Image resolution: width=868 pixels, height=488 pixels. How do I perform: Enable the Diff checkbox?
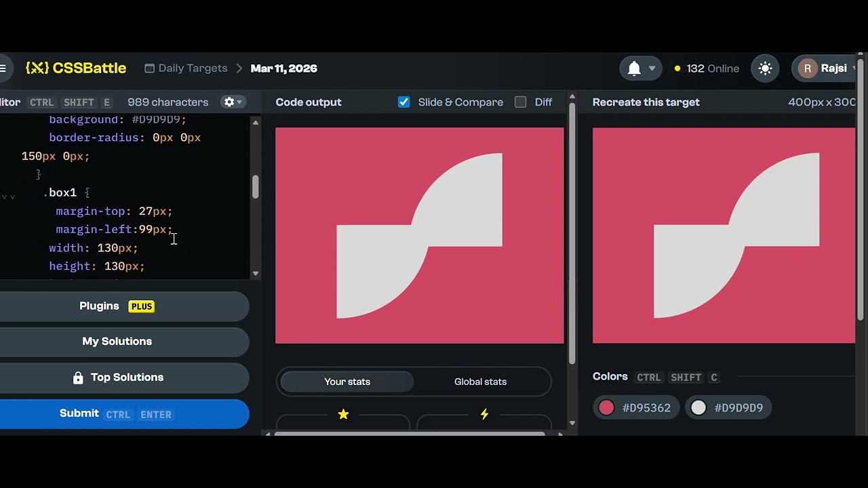(x=520, y=102)
